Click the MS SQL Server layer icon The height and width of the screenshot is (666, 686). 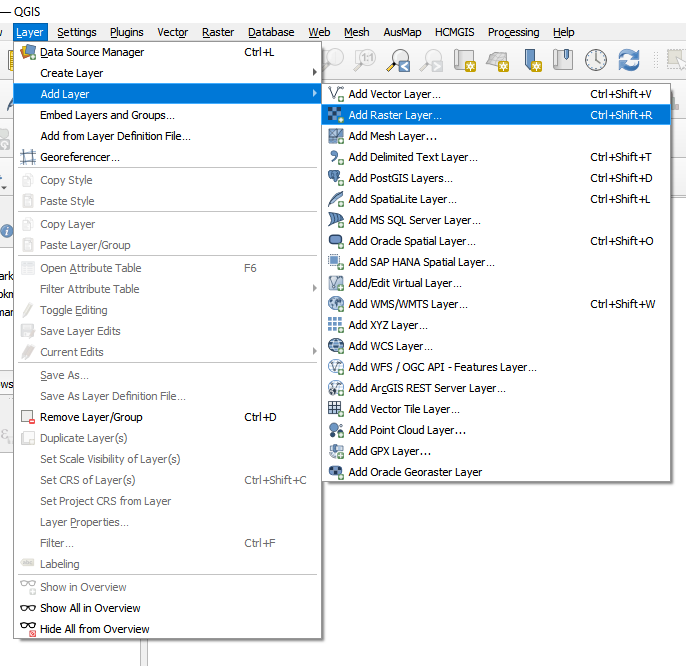tap(336, 220)
